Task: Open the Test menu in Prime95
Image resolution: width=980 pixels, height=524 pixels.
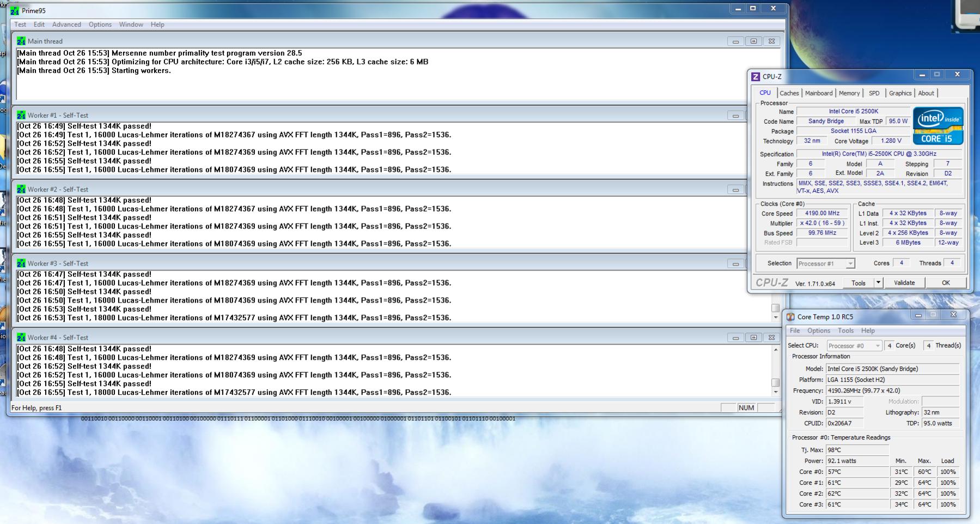Action: (20, 25)
